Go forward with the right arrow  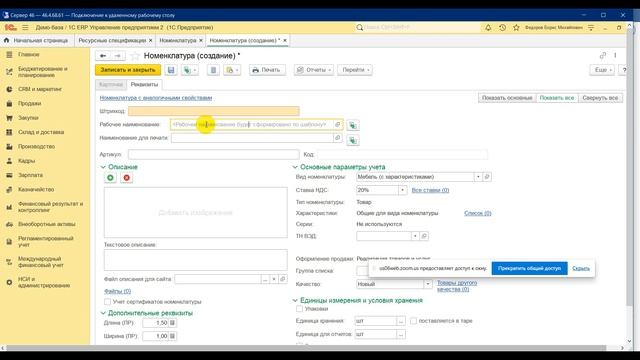point(118,56)
